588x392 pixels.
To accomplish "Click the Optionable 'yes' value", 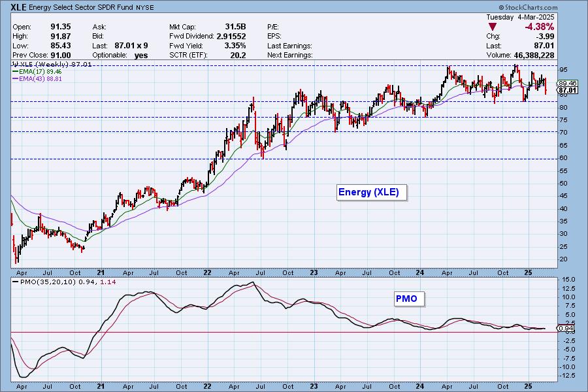I will (x=141, y=56).
